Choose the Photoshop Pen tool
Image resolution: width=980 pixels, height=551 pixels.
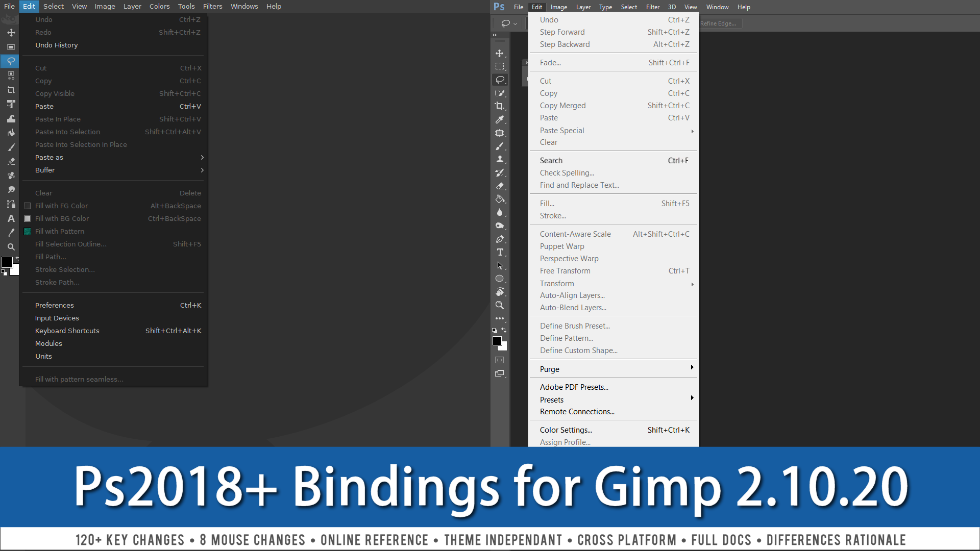tap(500, 239)
